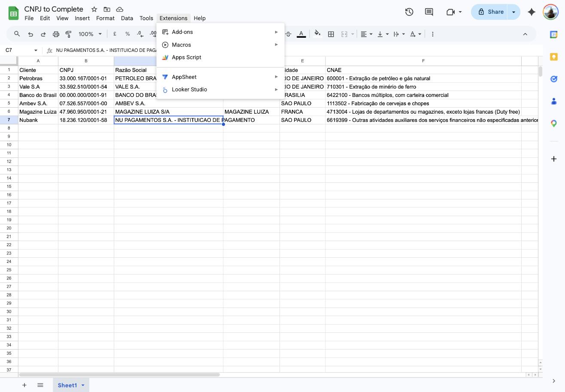Image resolution: width=565 pixels, height=392 pixels.
Task: Open the Data menu
Action: [127, 18]
